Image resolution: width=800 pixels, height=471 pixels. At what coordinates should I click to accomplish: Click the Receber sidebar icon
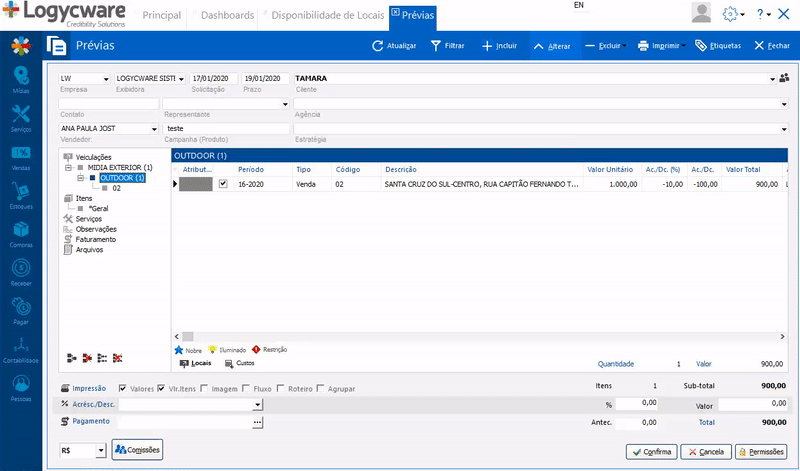(20, 269)
